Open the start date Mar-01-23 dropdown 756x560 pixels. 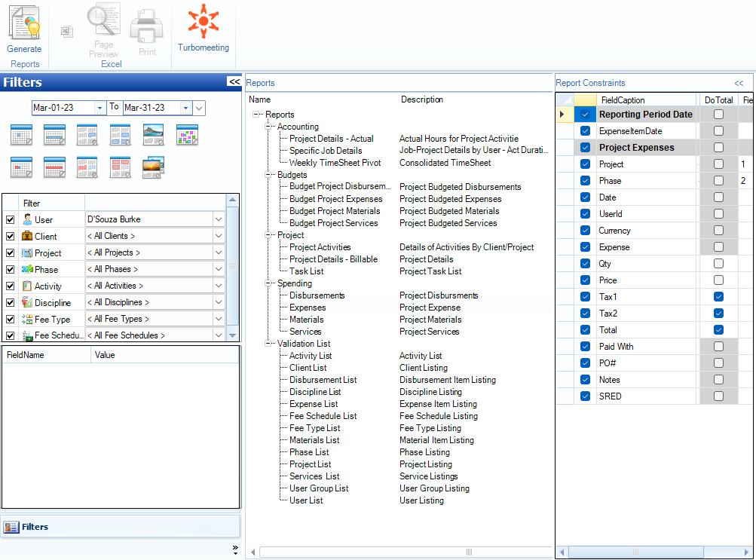99,108
